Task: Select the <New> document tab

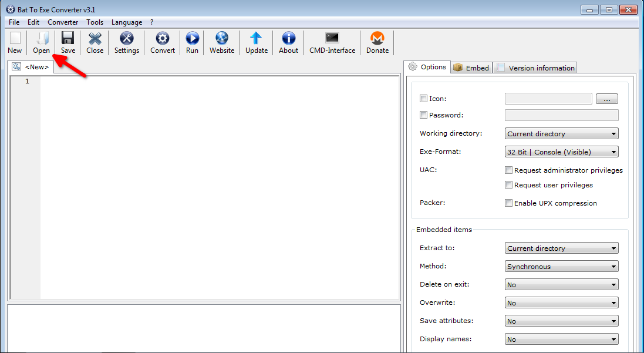Action: pos(31,67)
